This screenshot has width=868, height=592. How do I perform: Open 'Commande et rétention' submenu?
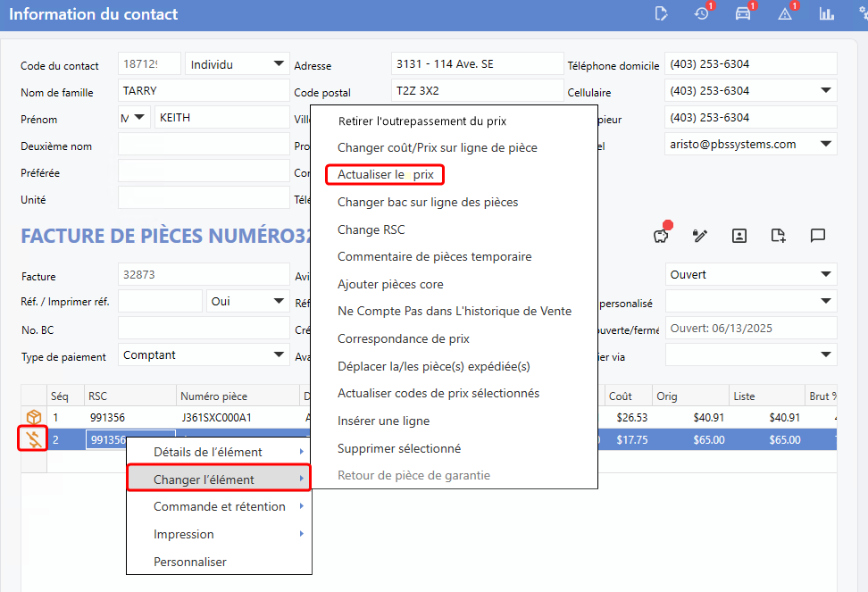[x=220, y=506]
